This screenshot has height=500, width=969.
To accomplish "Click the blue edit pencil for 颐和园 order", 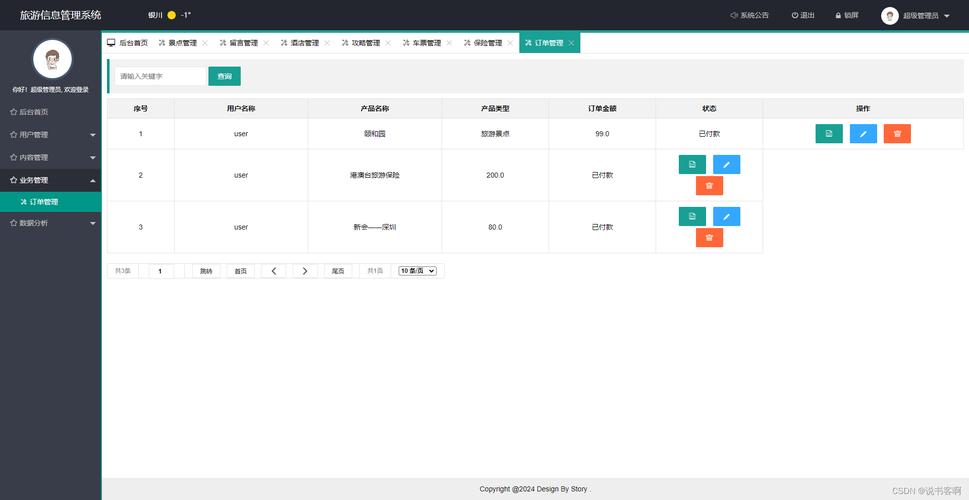I will 863,134.
